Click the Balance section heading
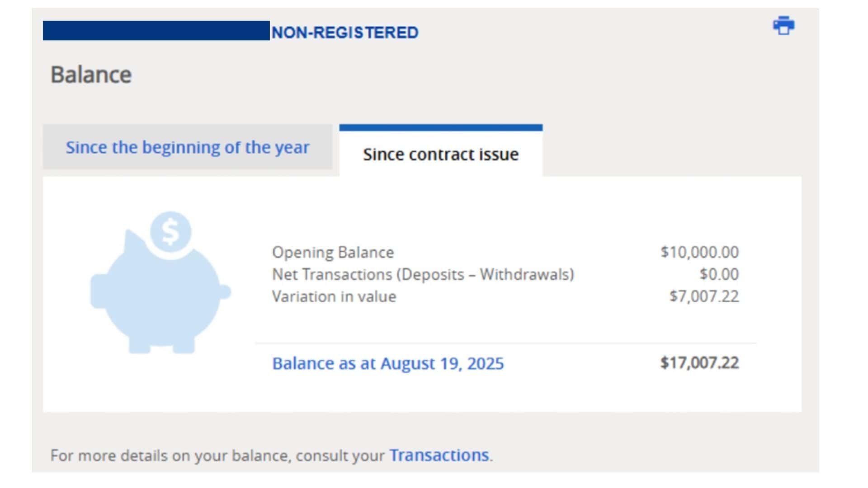Screen dimensions: 868x488 click(91, 75)
